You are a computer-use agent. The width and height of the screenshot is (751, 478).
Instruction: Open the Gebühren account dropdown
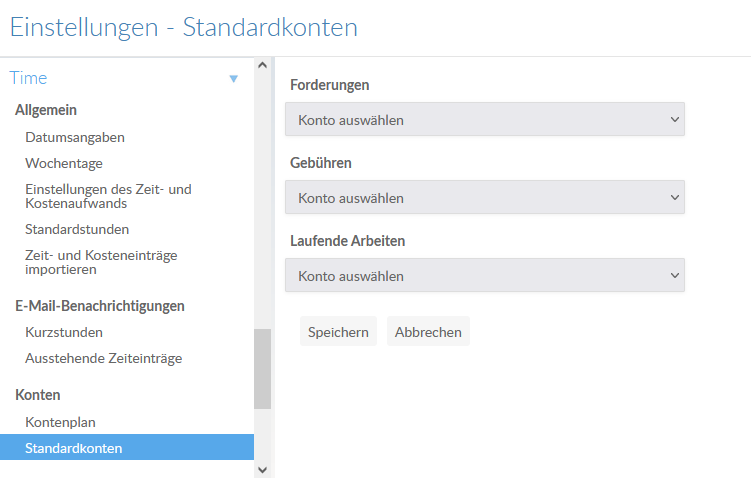[485, 197]
